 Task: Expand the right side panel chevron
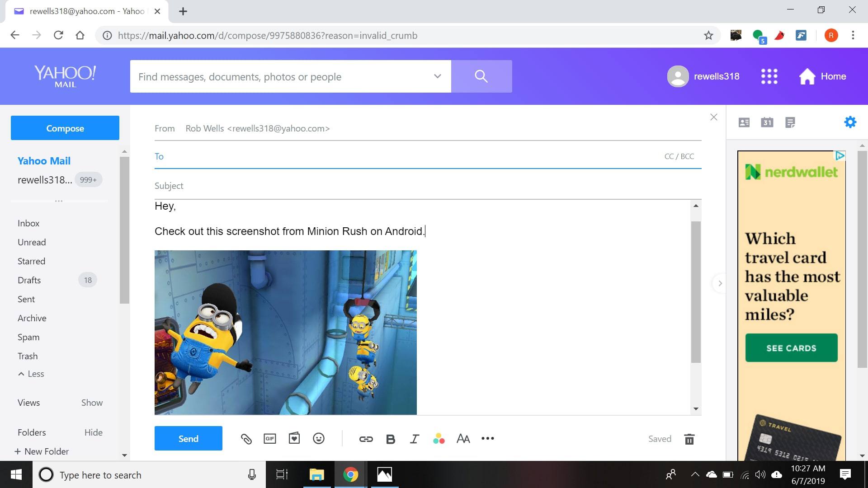click(x=720, y=283)
